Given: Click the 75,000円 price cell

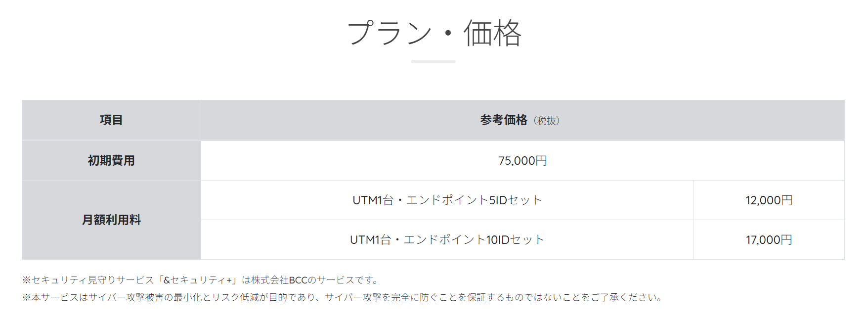Looking at the screenshot, I should [522, 161].
